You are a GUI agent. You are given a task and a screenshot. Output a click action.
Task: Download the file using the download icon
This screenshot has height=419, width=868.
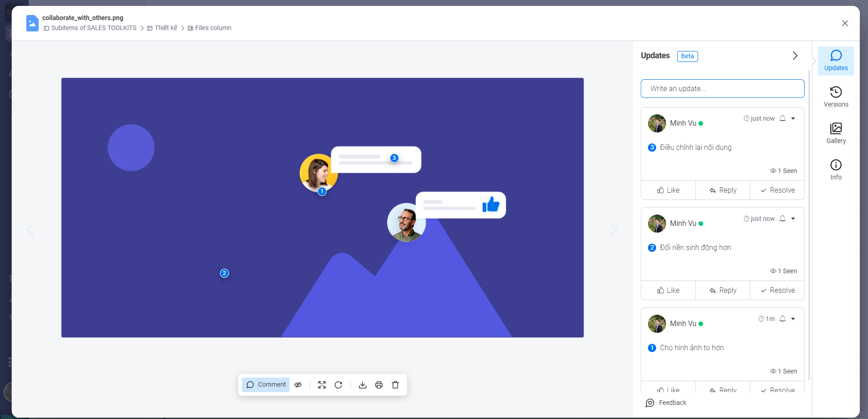click(x=363, y=385)
